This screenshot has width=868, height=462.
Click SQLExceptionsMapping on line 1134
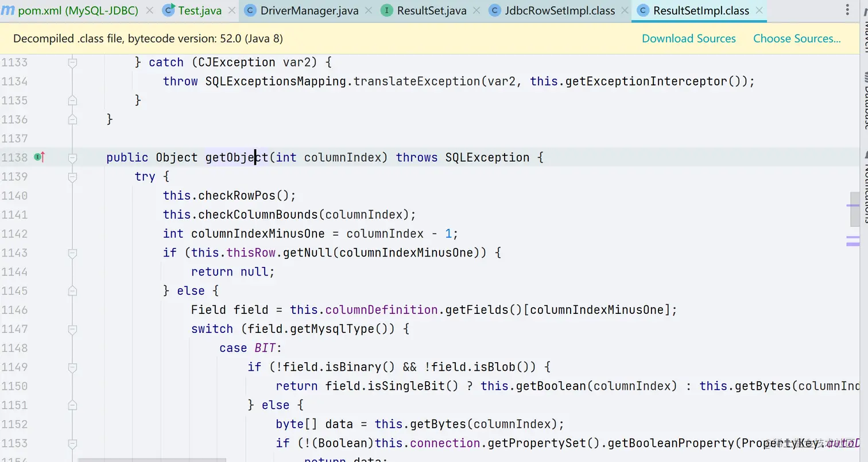tap(276, 81)
